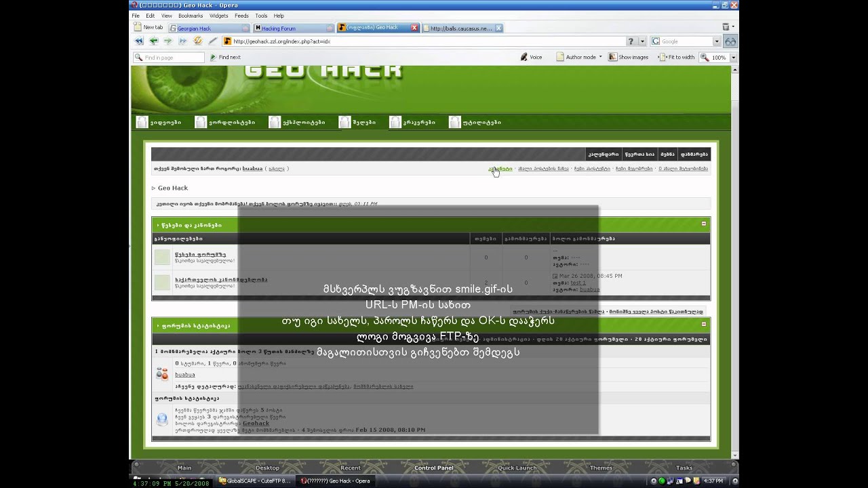
Task: Open the Google search engine dropdown
Action: (x=717, y=41)
